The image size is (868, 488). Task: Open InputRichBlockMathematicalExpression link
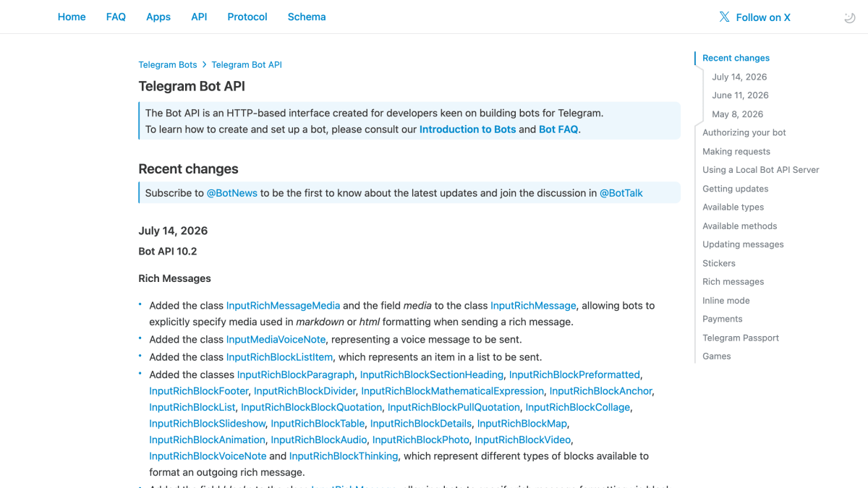tap(453, 391)
